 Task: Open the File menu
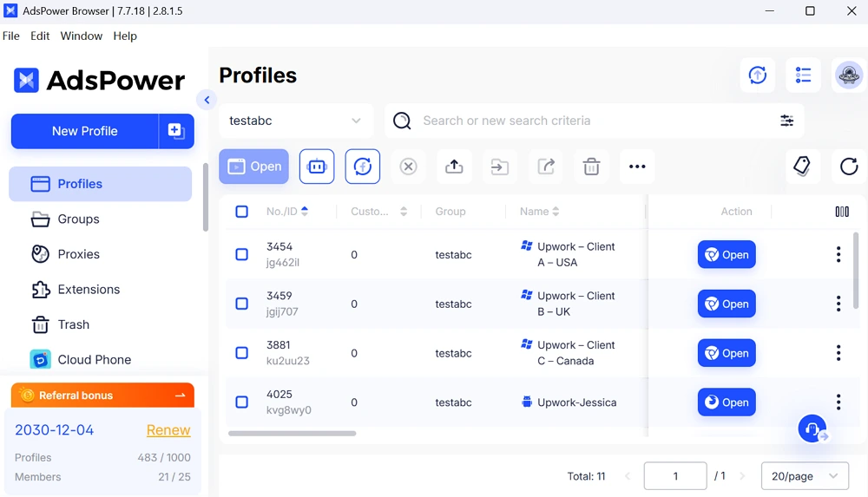pos(11,36)
